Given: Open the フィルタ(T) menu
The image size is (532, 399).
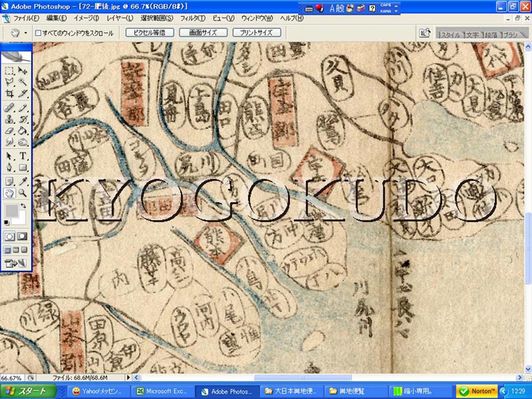Looking at the screenshot, I should 193,18.
